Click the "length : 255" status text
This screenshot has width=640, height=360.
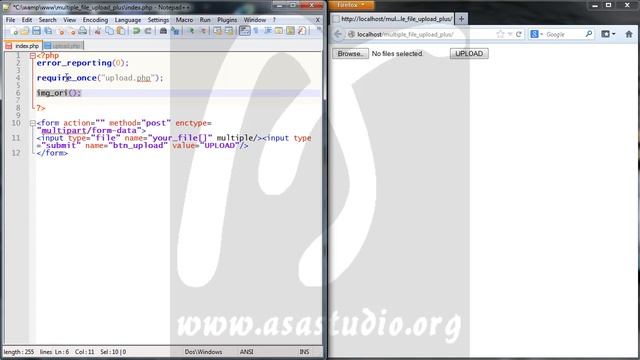click(x=19, y=351)
